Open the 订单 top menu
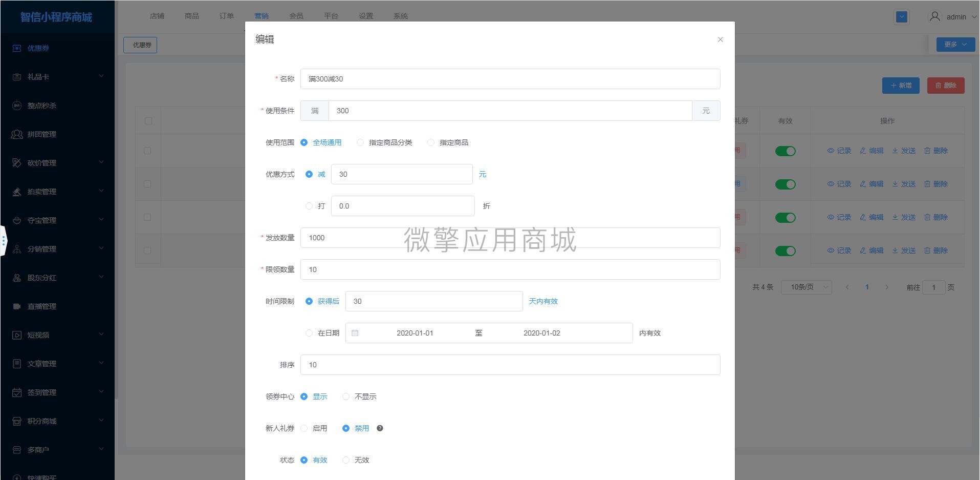 coord(227,16)
